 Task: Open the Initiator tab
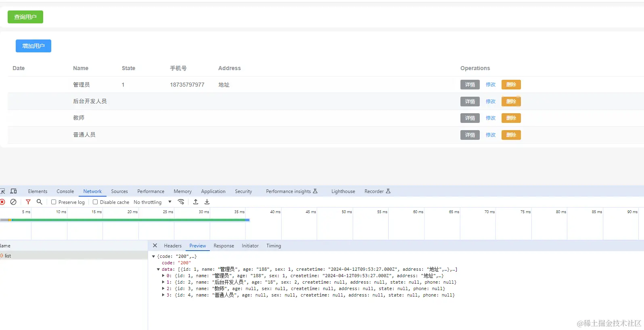tap(250, 246)
